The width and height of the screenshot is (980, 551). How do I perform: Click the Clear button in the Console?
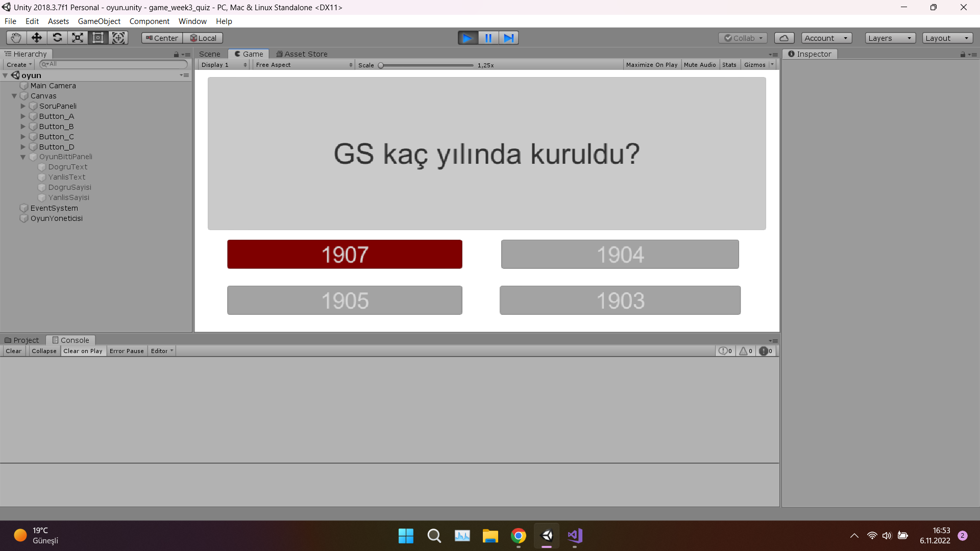coord(13,350)
